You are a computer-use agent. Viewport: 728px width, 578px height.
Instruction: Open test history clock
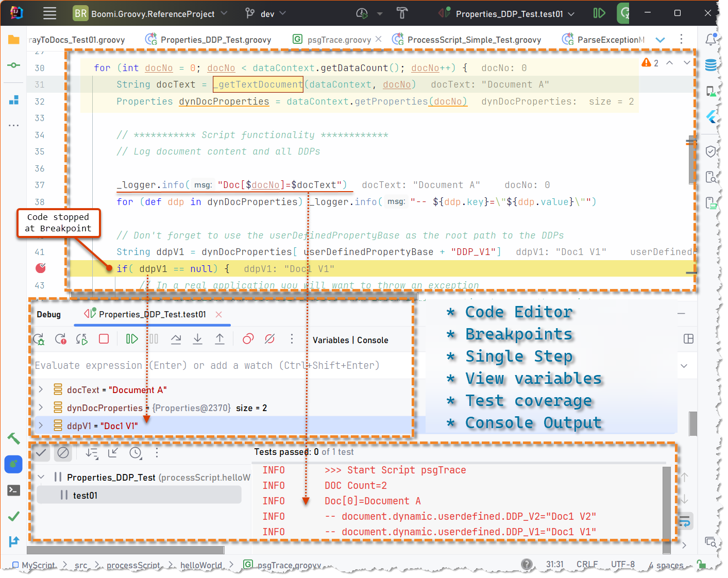tap(135, 453)
